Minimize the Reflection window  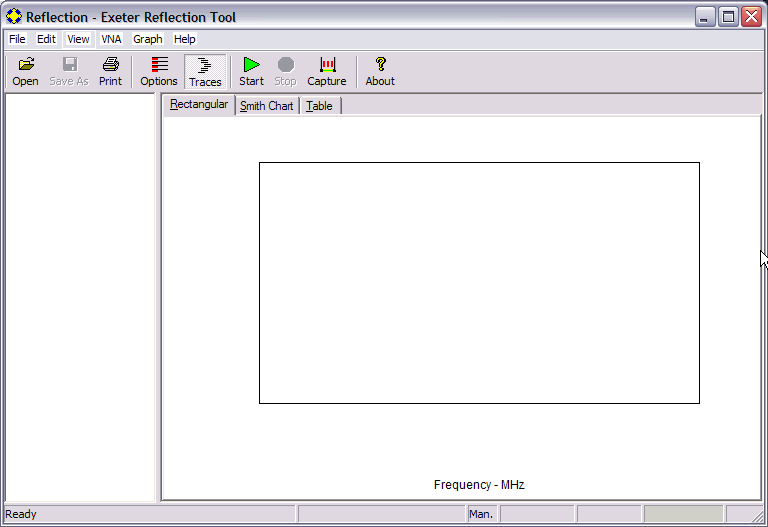pos(705,17)
